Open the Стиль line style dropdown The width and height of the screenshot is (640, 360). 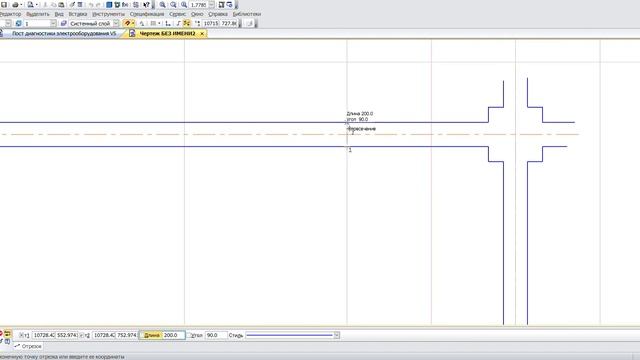(337, 335)
